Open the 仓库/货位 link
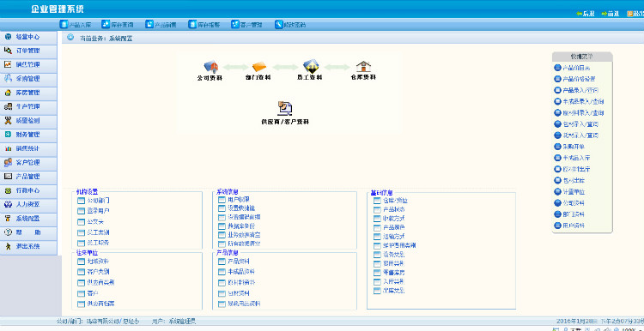 point(395,201)
